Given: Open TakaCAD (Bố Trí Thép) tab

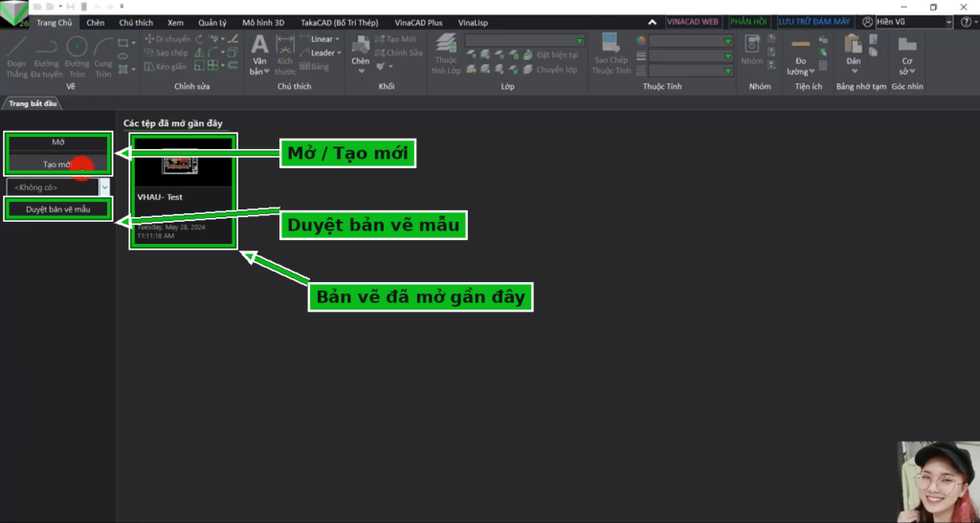Looking at the screenshot, I should [340, 22].
